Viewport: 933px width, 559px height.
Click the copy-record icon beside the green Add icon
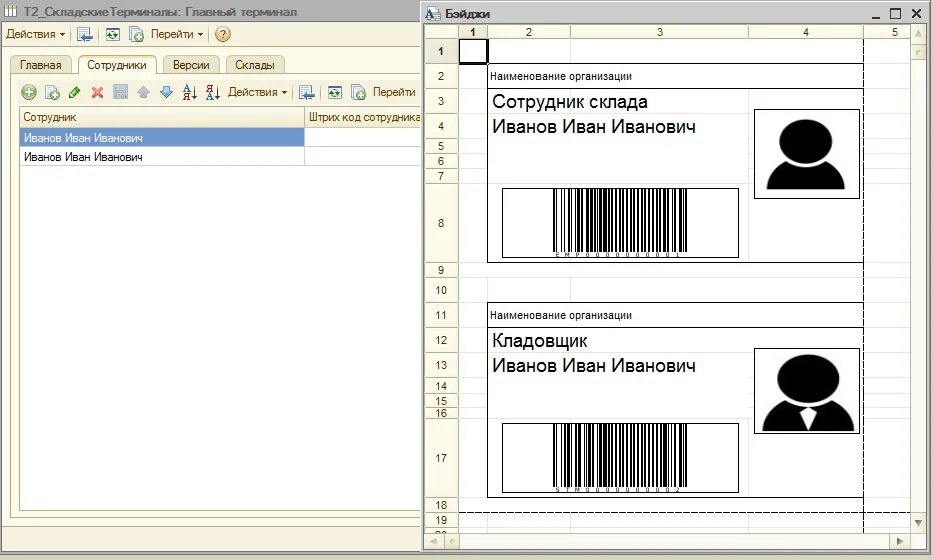coord(52,92)
